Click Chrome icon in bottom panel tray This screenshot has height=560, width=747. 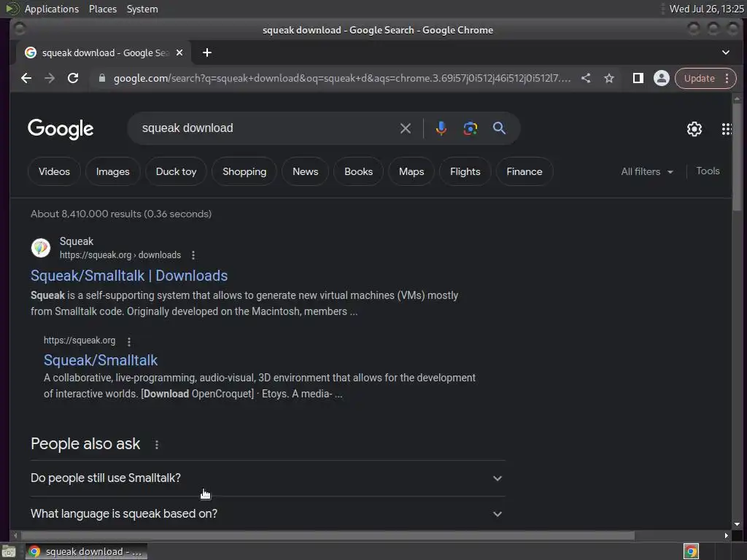tap(691, 551)
